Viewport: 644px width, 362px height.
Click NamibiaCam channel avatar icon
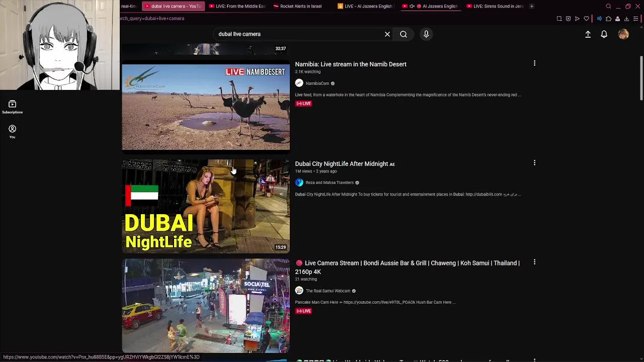(299, 83)
